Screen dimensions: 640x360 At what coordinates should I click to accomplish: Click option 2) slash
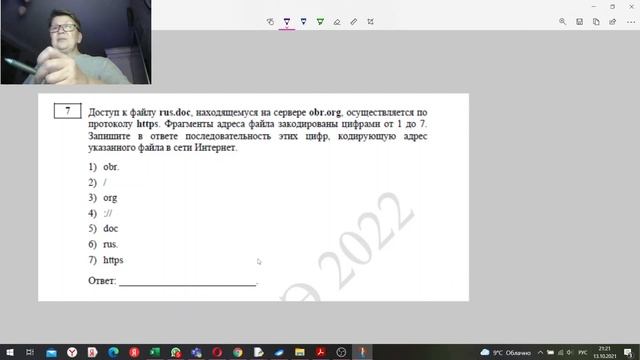(97, 182)
